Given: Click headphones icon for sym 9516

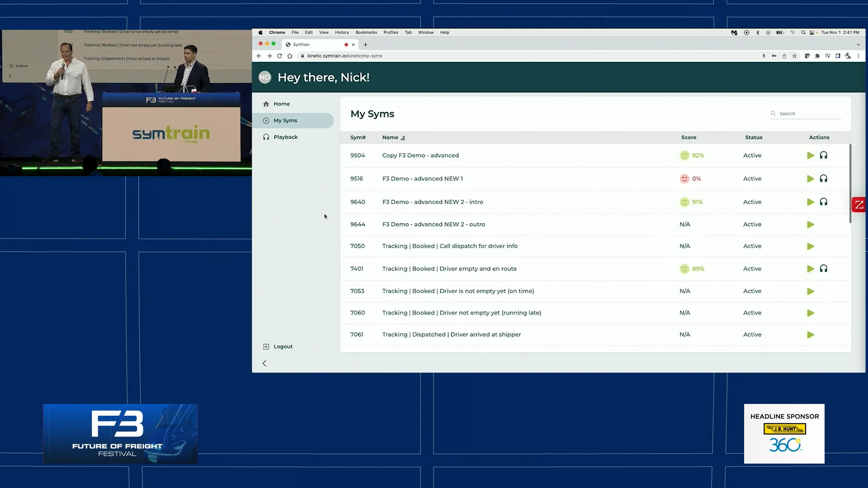Looking at the screenshot, I should 824,179.
